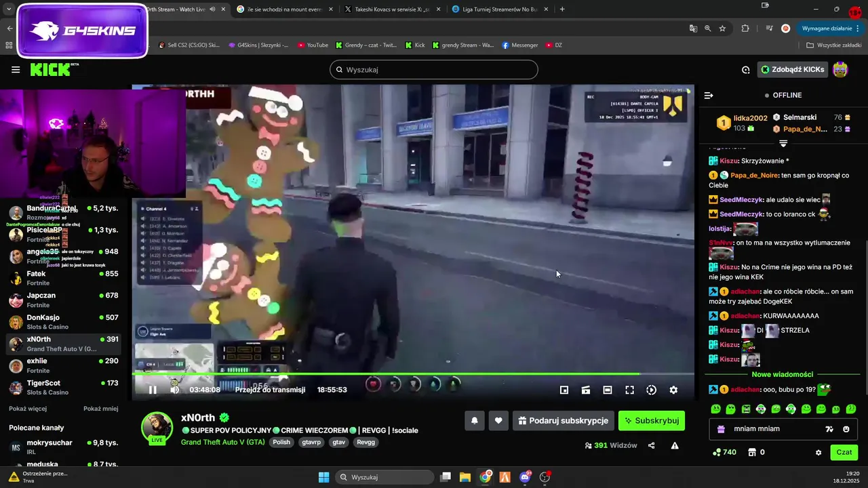Screen dimensions: 868x488
Task: Switch to the Takeshi Kovacs X tab
Action: point(392,9)
